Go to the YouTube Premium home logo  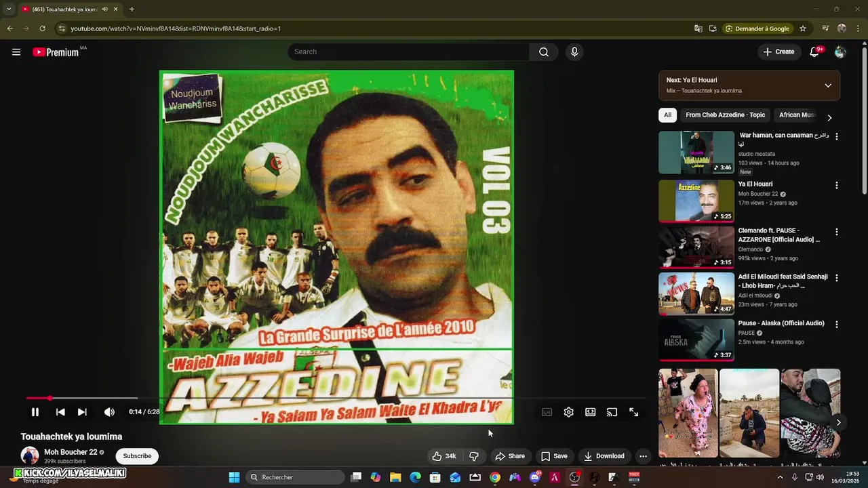(x=56, y=52)
